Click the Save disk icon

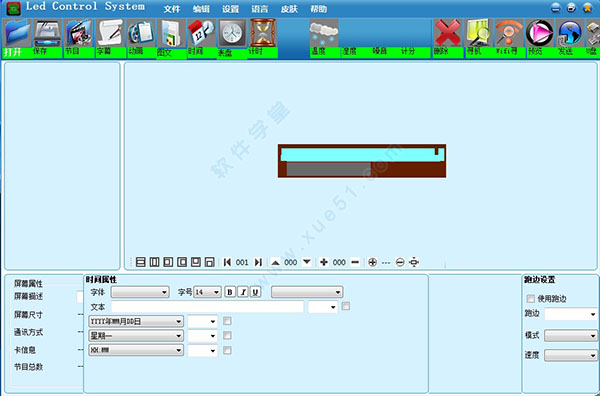47,34
